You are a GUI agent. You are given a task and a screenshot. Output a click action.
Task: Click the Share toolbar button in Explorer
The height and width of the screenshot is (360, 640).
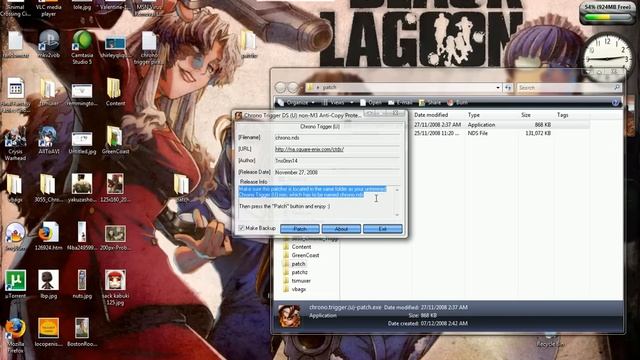coord(430,102)
